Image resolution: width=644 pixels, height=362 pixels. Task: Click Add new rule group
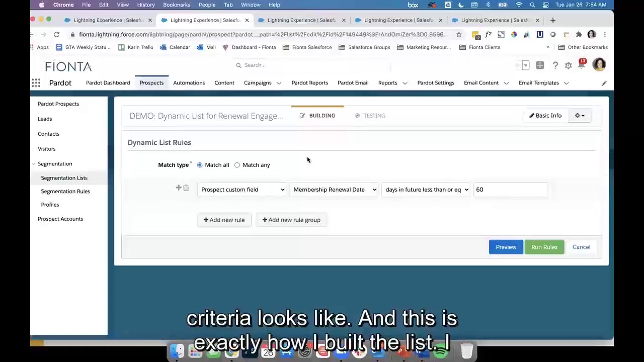tap(291, 220)
